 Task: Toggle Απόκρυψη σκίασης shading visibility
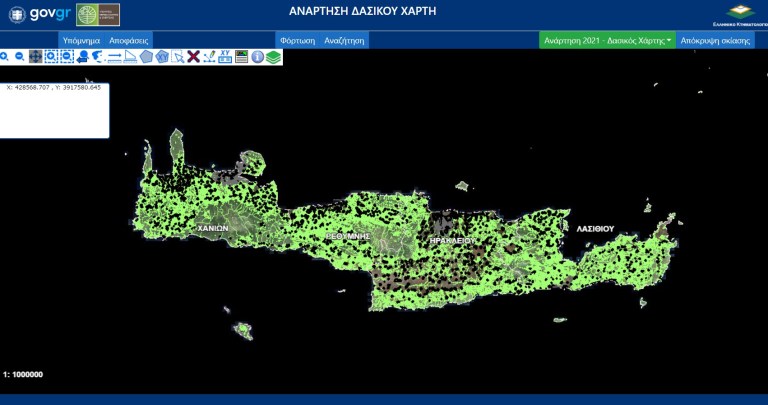(x=715, y=40)
